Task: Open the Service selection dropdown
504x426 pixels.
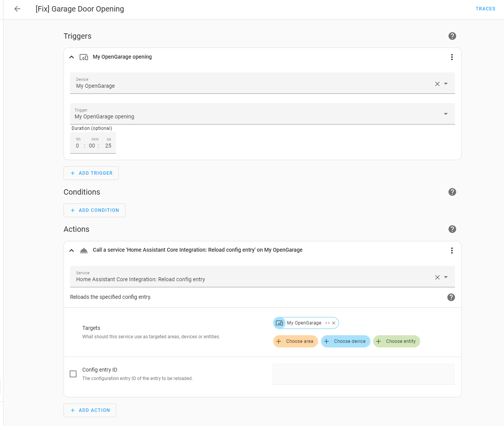Action: click(x=445, y=277)
